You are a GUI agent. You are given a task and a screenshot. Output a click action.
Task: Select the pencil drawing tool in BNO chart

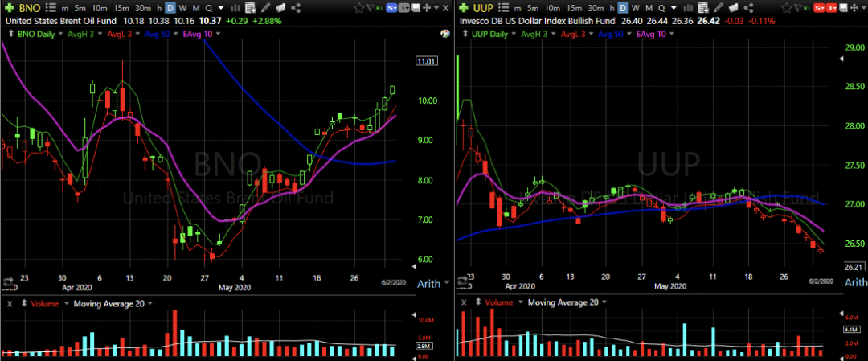click(x=265, y=8)
